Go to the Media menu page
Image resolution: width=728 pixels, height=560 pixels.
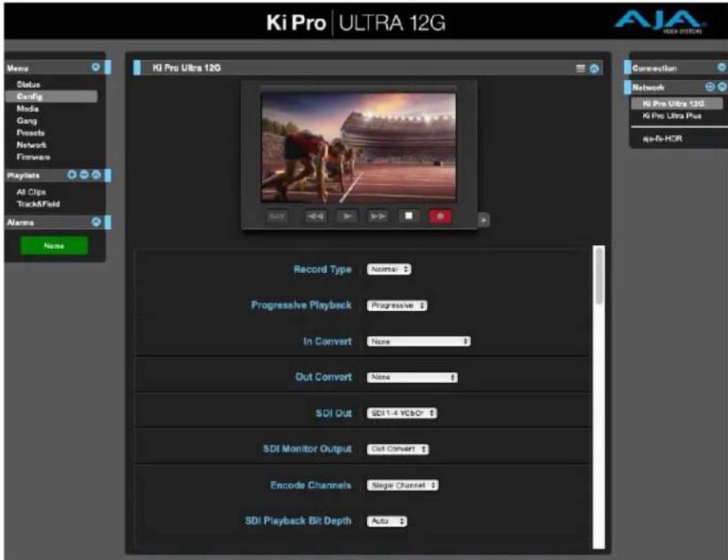click(28, 109)
